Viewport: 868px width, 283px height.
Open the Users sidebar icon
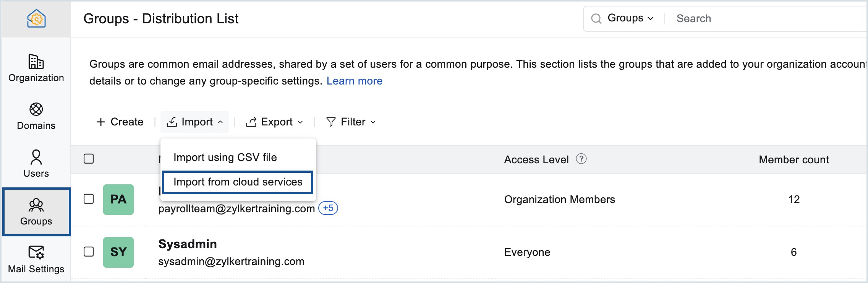[36, 157]
